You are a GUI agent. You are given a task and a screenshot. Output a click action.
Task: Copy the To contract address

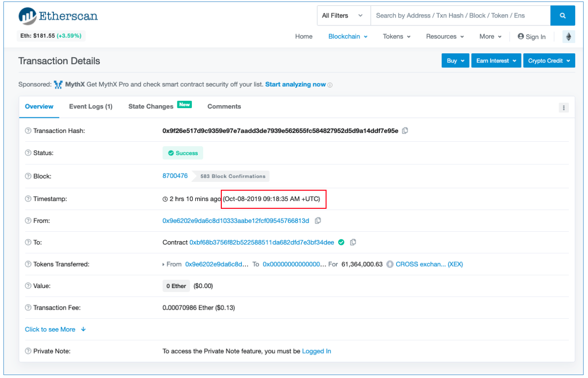[353, 242]
